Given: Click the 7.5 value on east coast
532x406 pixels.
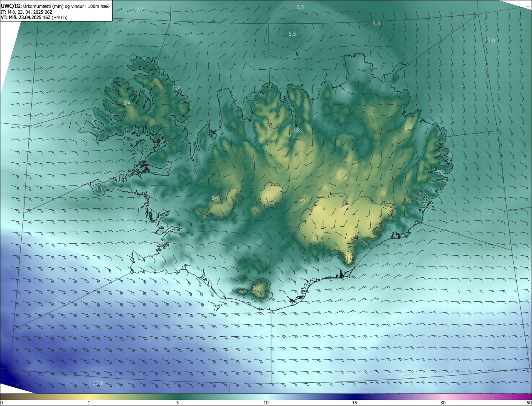Looking at the screenshot, I should 440,172.
